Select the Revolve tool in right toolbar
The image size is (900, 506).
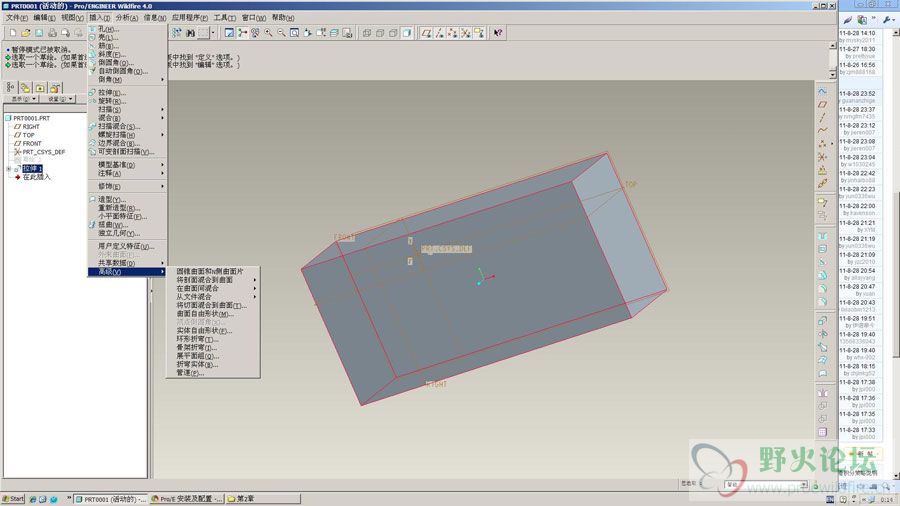click(x=823, y=334)
